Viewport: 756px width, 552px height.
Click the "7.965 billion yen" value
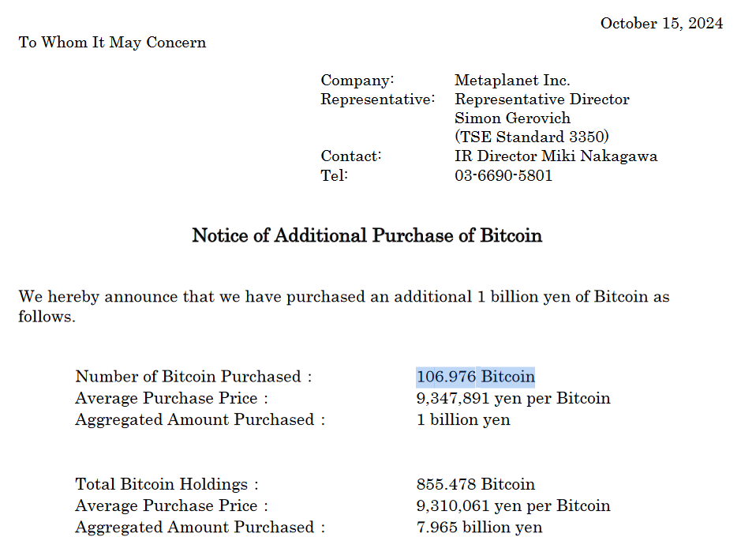point(479,527)
